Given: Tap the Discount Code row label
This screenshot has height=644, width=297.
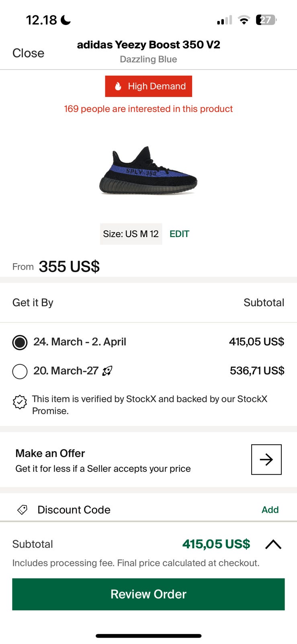Looking at the screenshot, I should tap(74, 510).
